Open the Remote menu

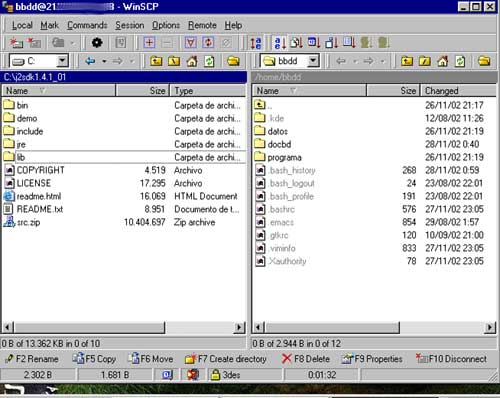click(x=202, y=25)
